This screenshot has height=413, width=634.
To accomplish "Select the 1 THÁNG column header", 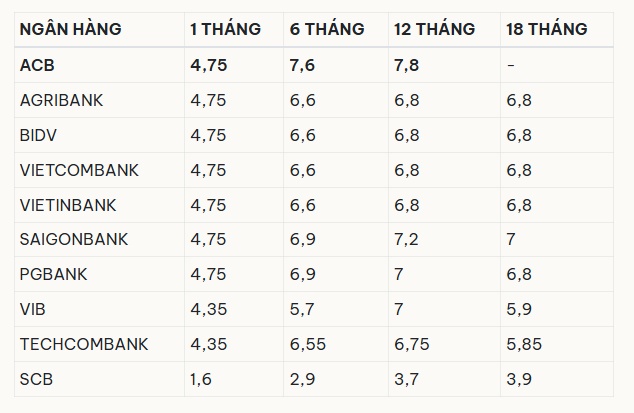I will pos(225,29).
